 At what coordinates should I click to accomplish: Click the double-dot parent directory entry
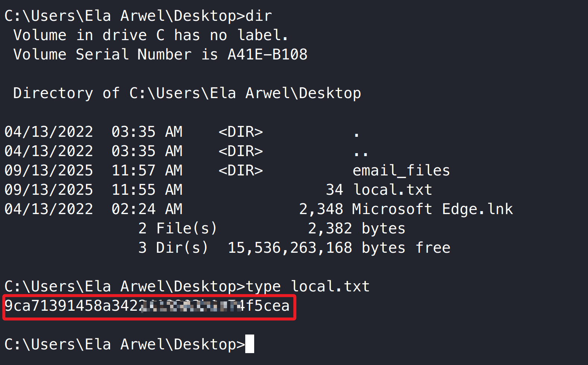click(361, 152)
